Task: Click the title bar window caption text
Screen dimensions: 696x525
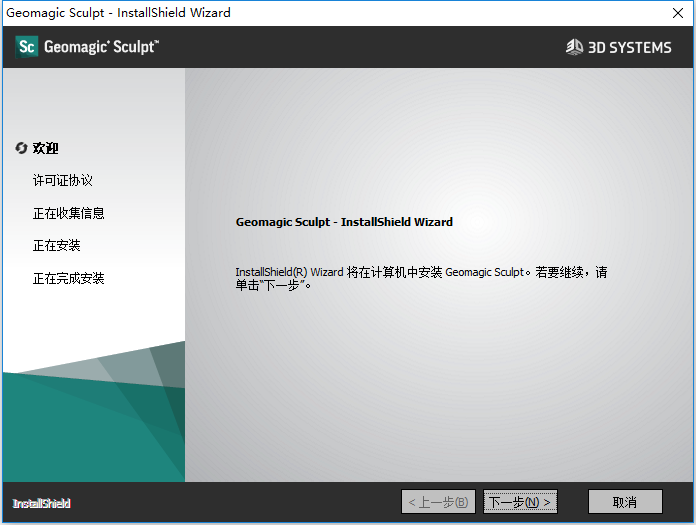Action: pos(118,13)
